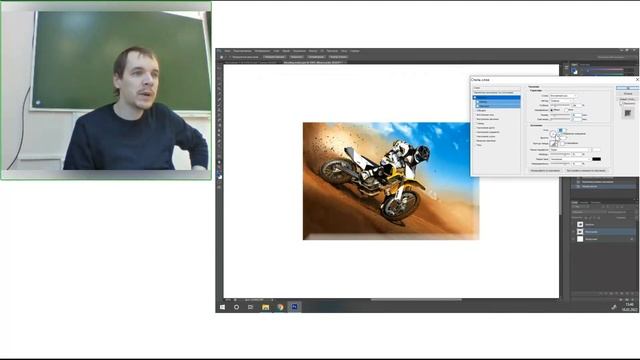The height and width of the screenshot is (360, 640).
Task: Click the Reset to Default button
Action: [x=587, y=171]
